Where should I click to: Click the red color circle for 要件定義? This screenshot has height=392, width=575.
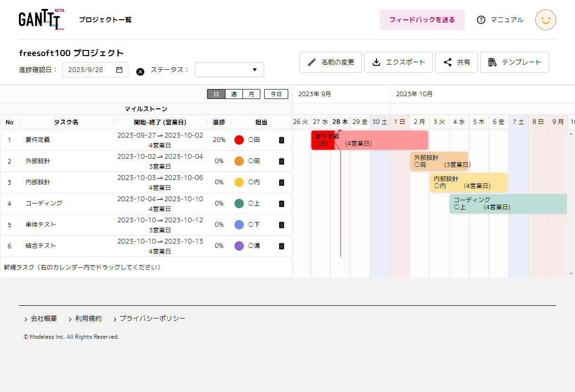pos(239,139)
